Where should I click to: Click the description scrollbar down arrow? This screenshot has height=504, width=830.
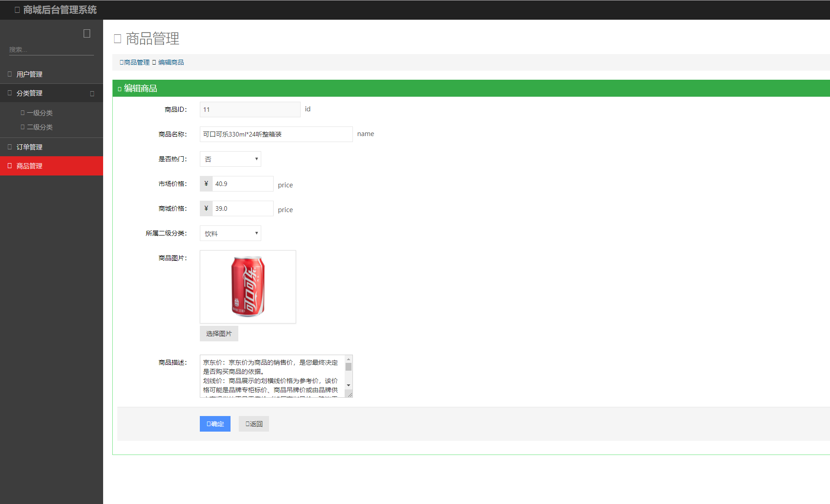tap(348, 385)
